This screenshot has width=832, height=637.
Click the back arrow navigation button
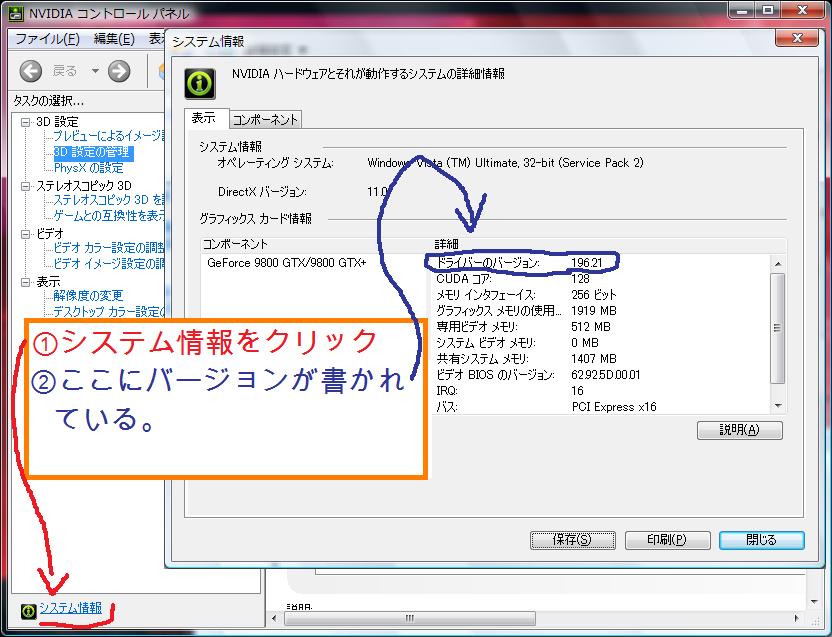(x=31, y=71)
